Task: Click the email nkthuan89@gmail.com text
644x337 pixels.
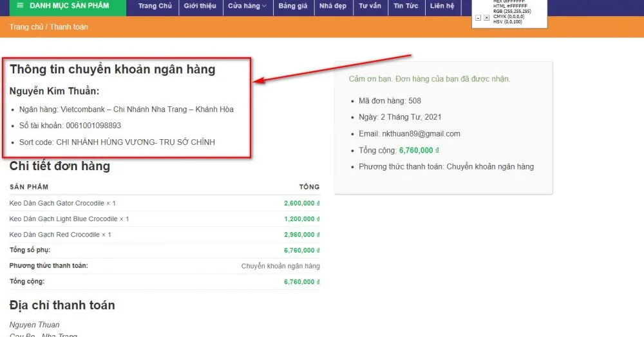Action: (x=421, y=134)
